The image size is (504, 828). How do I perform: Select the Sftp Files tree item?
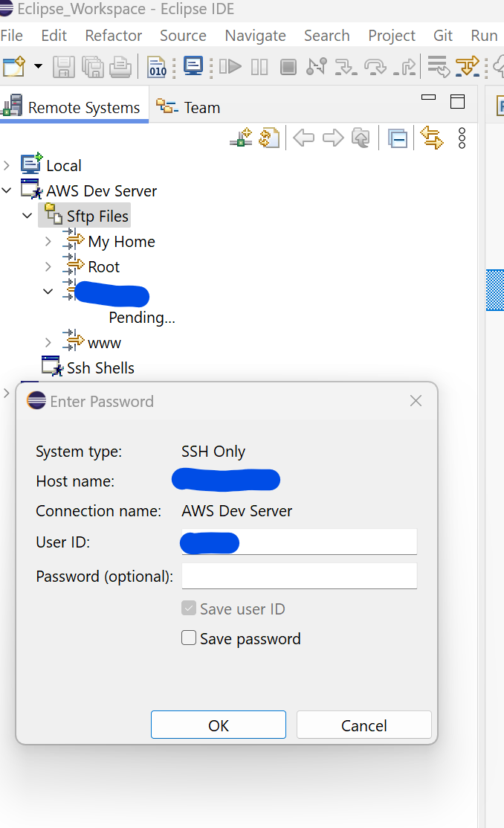pyautogui.click(x=97, y=216)
